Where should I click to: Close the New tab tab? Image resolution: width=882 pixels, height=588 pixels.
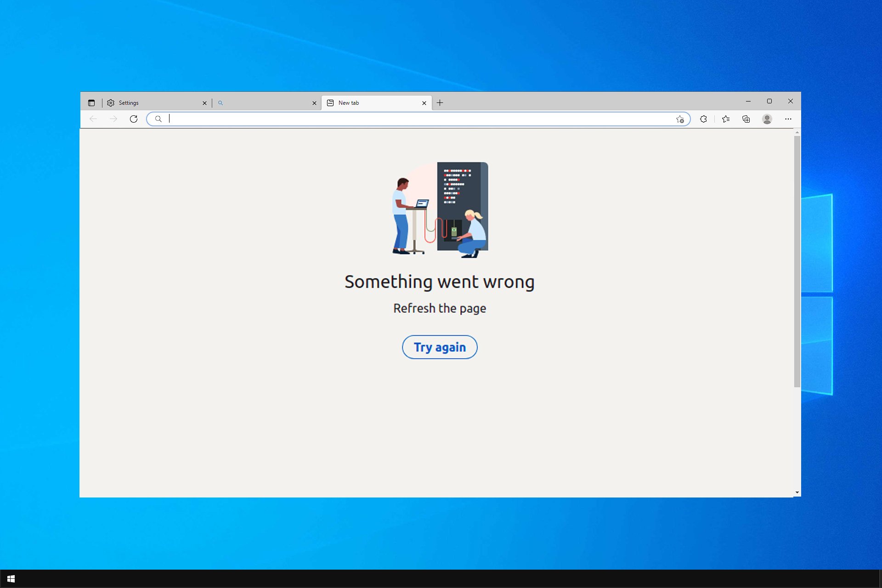click(424, 103)
